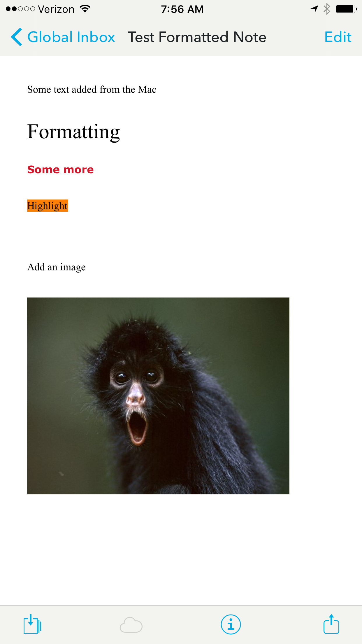The image size is (362, 644).
Task: Open the note info icon
Action: 231,624
